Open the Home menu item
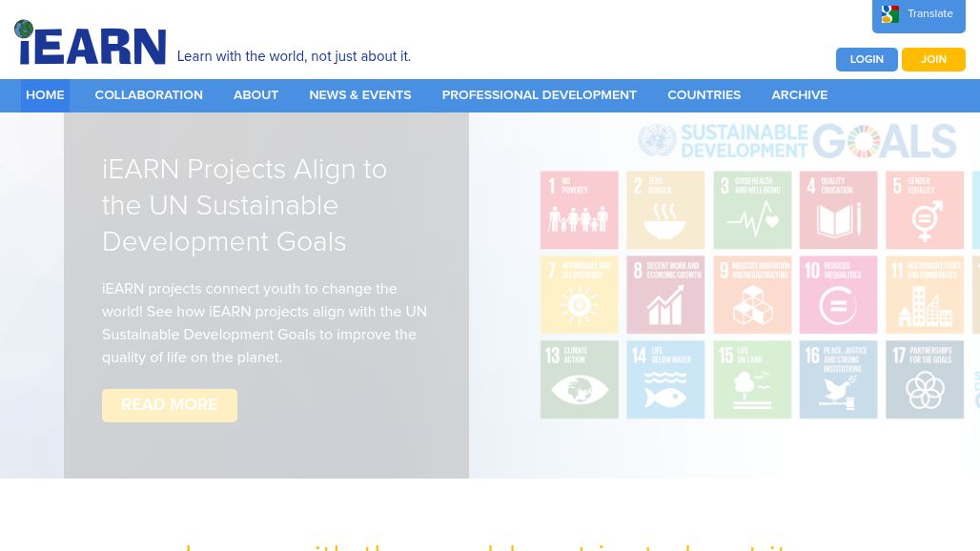 pos(45,95)
